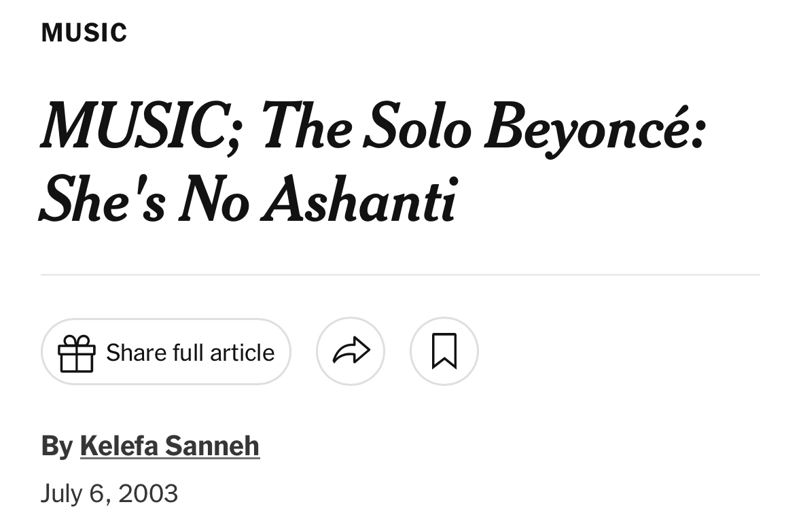Click the name "Ashanti" in headline
This screenshot has height=532, width=801.
coord(359,200)
